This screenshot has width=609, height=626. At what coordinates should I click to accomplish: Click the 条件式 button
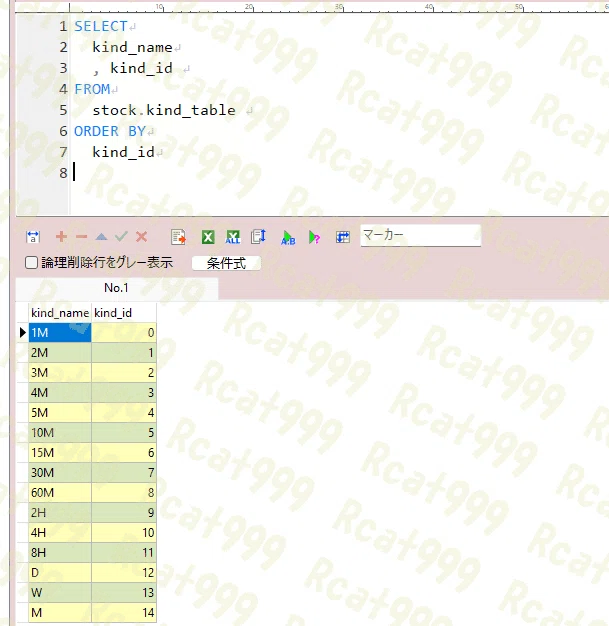pyautogui.click(x=226, y=263)
